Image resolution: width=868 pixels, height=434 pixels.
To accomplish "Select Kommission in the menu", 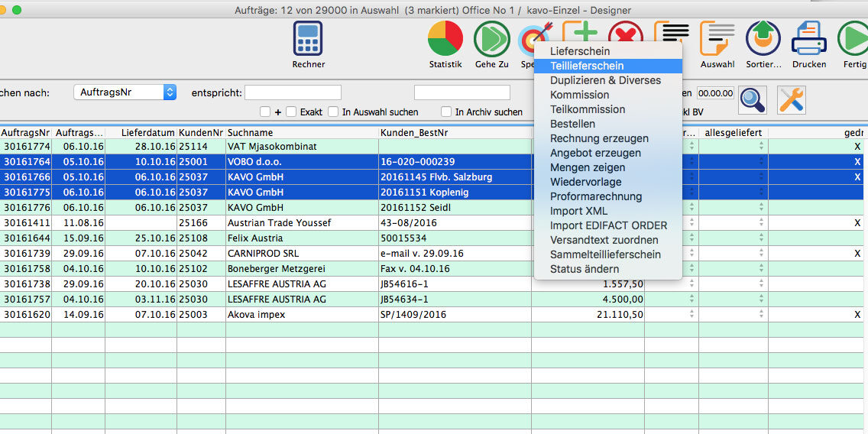I will [607, 95].
